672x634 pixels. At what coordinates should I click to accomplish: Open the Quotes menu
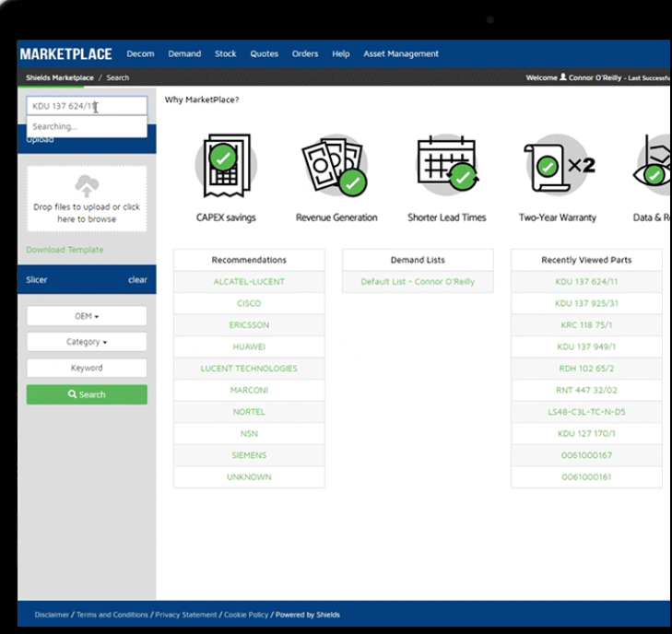point(264,54)
